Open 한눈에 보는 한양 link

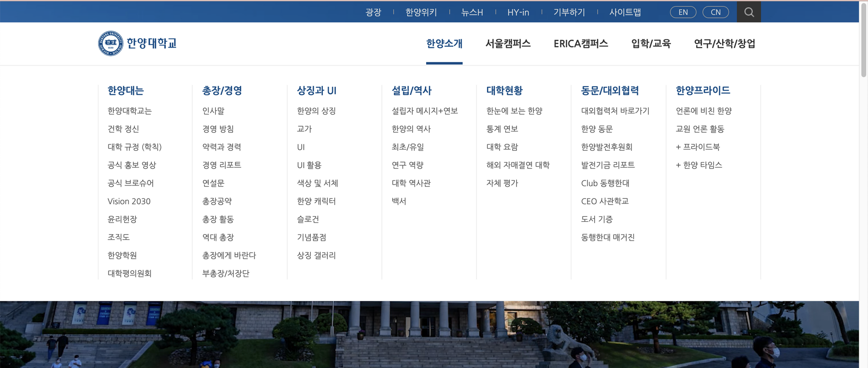coord(515,111)
